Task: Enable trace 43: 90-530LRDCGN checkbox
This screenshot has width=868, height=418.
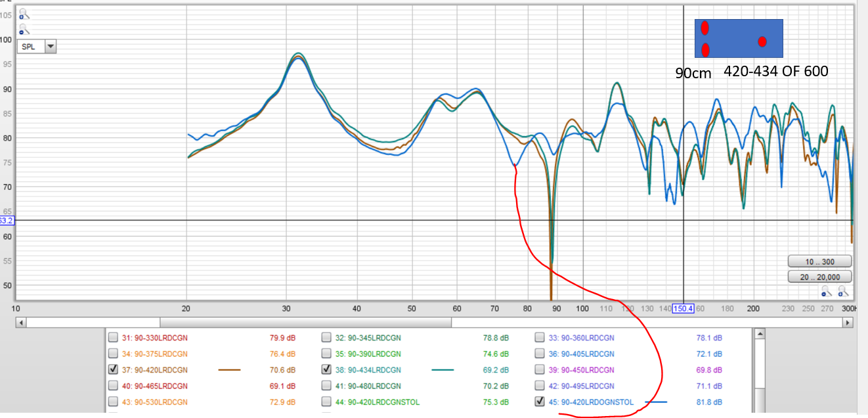Action: [x=114, y=402]
